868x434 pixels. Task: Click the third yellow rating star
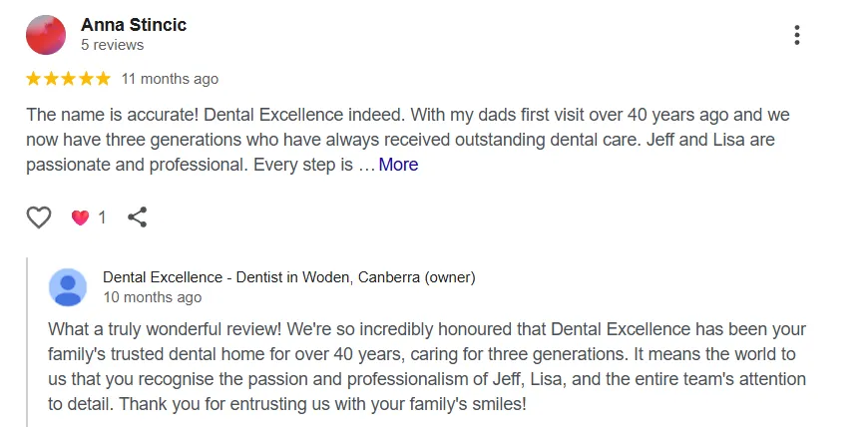(68, 79)
